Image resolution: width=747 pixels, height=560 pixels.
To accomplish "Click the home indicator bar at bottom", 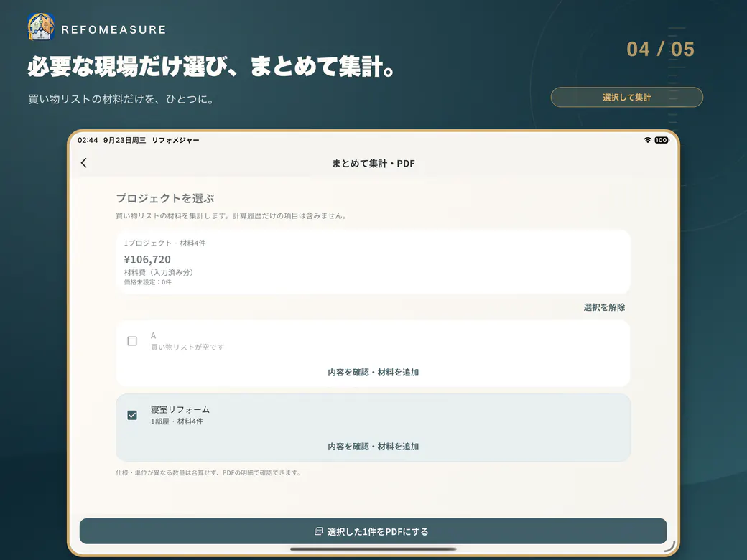I will [373, 549].
